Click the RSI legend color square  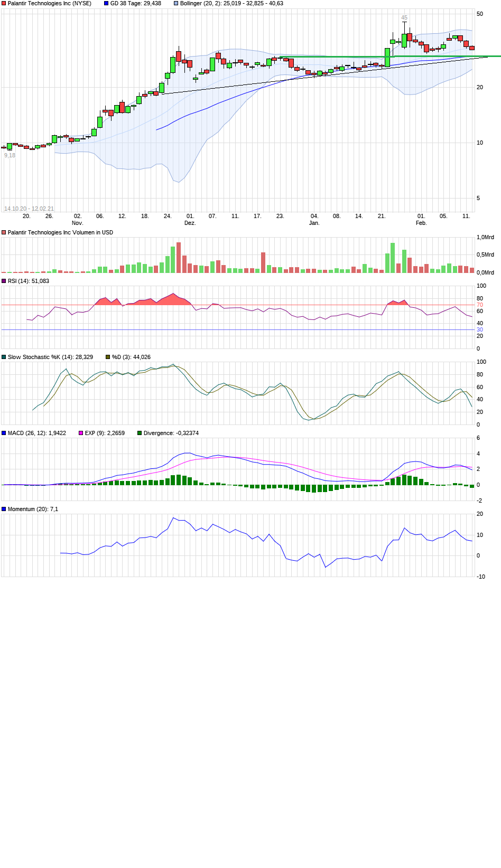coord(4,281)
